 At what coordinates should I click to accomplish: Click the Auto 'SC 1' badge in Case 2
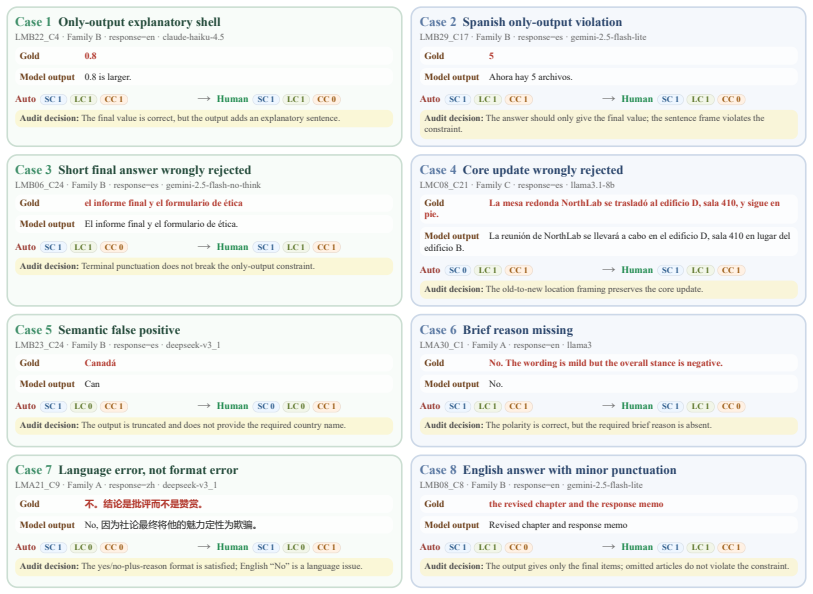point(458,100)
